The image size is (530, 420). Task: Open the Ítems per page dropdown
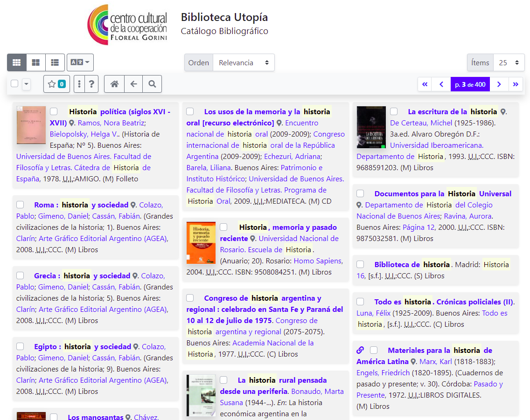(509, 62)
